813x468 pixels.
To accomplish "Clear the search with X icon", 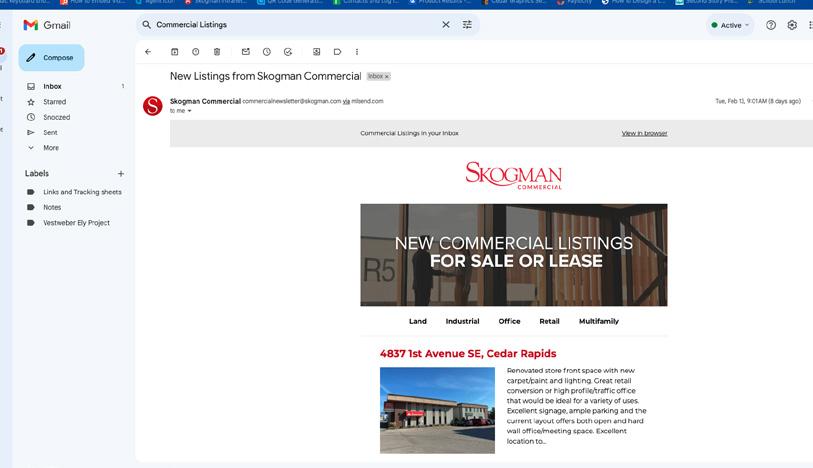I will [x=446, y=24].
